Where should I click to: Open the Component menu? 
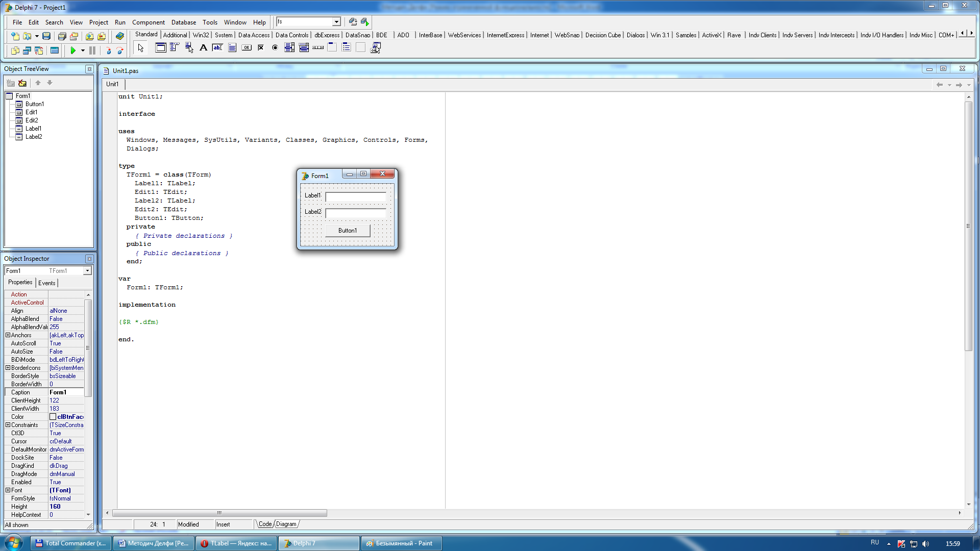(x=148, y=22)
